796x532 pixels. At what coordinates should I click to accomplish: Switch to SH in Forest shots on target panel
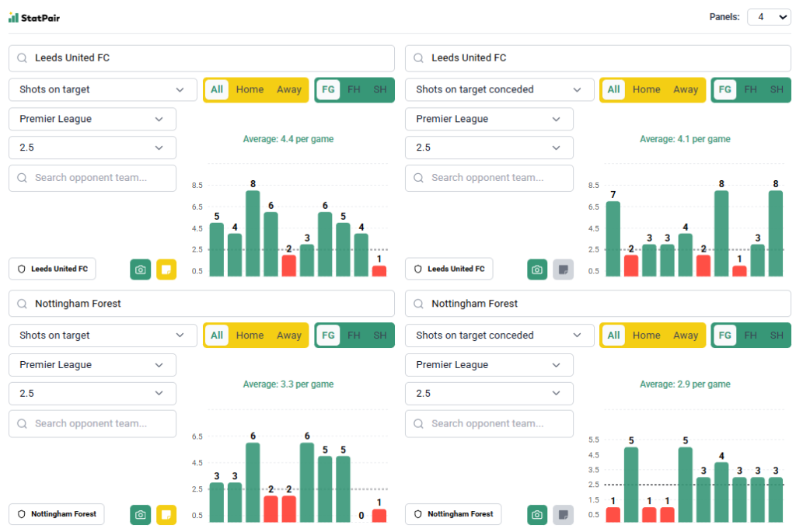(x=379, y=336)
